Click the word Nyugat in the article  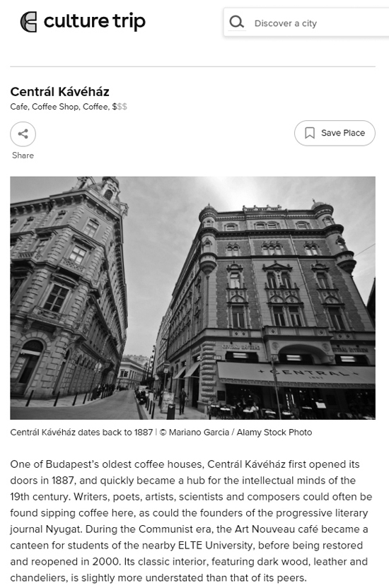tap(63, 529)
